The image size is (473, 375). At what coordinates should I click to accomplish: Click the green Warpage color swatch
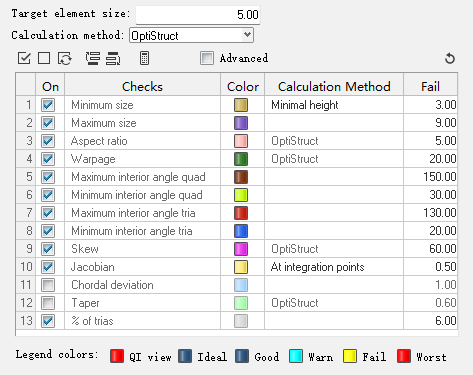click(x=241, y=159)
